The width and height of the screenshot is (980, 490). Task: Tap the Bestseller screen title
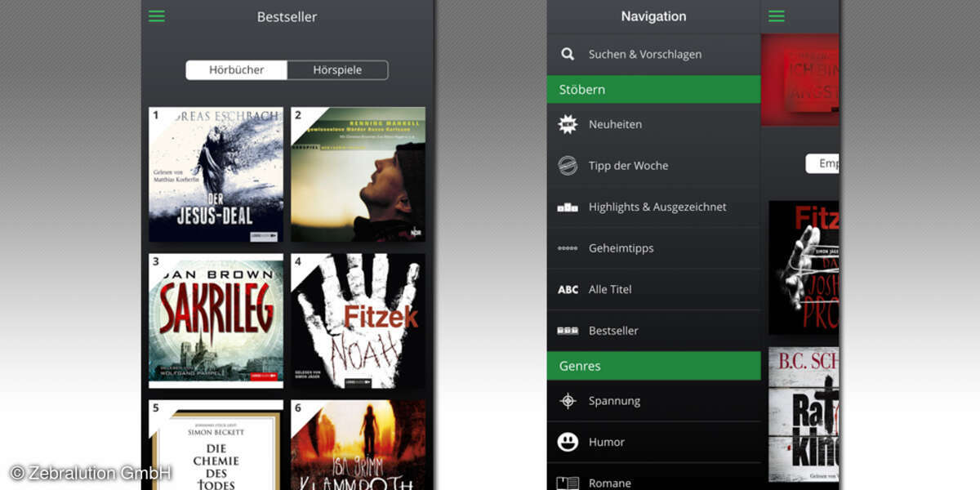[x=287, y=16]
